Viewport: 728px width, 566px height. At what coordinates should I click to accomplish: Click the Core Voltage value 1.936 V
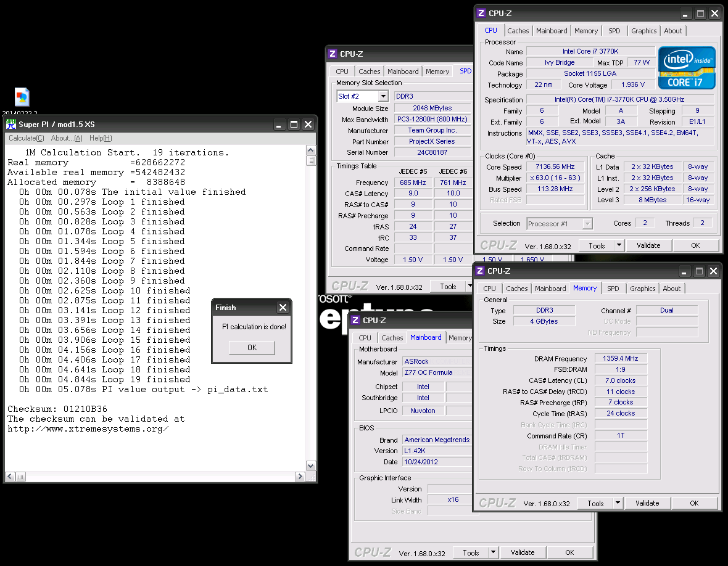click(633, 85)
